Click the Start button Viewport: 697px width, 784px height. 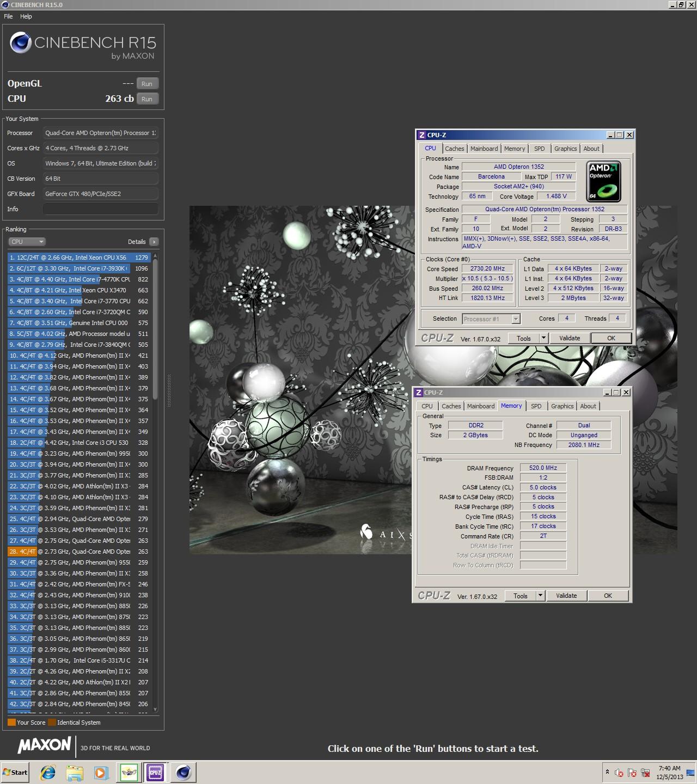point(15,772)
